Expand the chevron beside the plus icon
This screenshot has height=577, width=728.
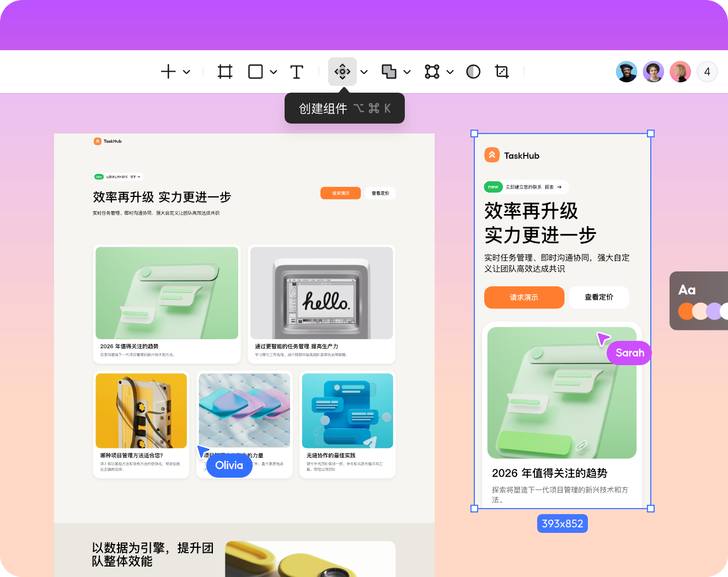pos(187,72)
